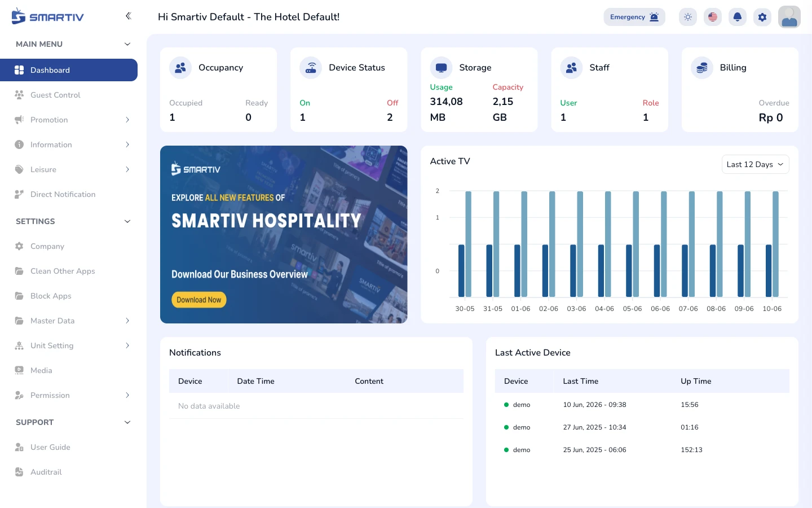This screenshot has height=508, width=812.
Task: Click the Staff card users icon
Action: click(571, 68)
